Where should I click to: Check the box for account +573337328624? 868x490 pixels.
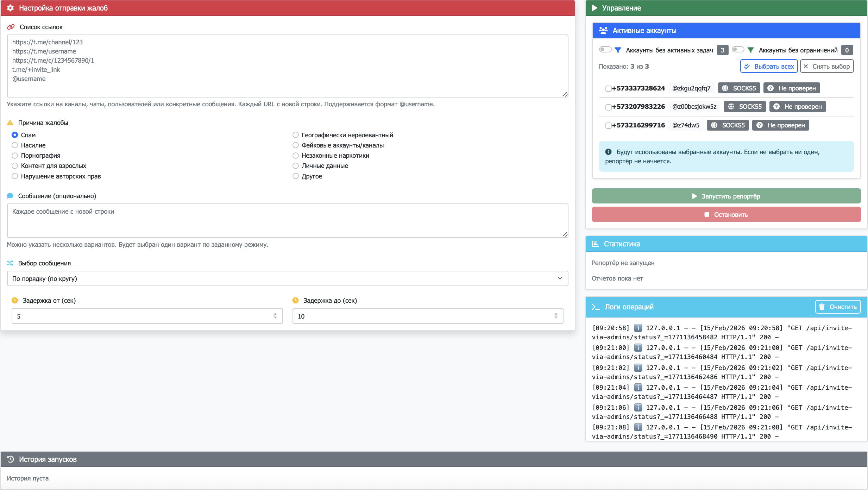[608, 89]
